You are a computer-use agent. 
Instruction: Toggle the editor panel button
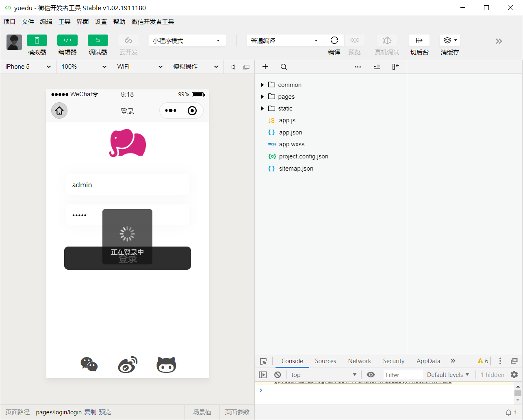tap(67, 40)
